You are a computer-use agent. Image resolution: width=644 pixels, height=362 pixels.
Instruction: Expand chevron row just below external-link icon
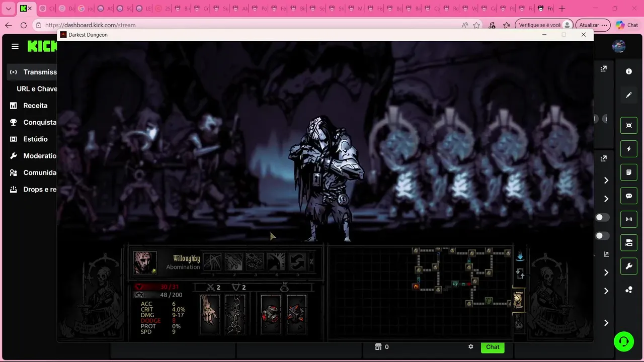click(606, 273)
